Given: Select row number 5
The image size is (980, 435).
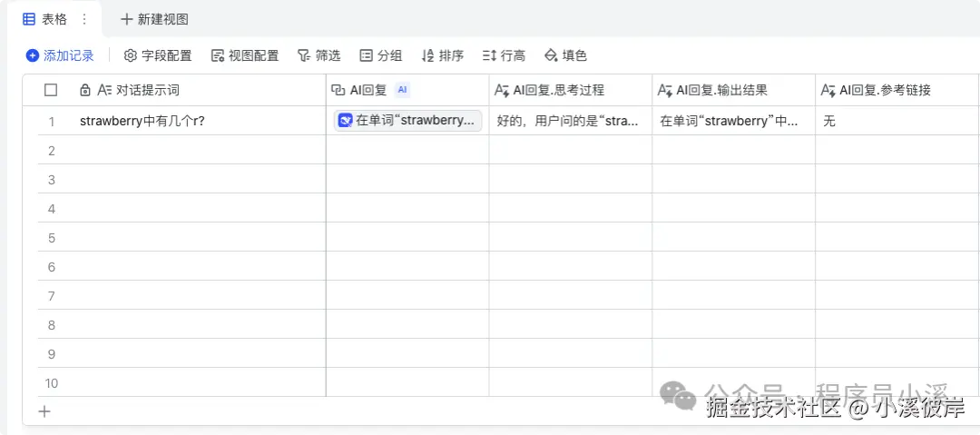Looking at the screenshot, I should pyautogui.click(x=52, y=238).
